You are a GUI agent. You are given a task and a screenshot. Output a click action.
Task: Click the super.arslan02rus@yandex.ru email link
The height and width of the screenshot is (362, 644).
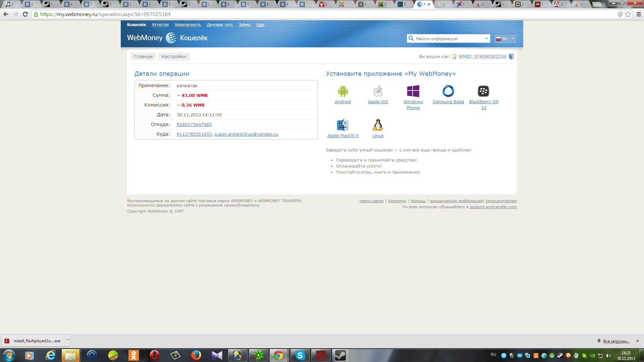point(246,134)
